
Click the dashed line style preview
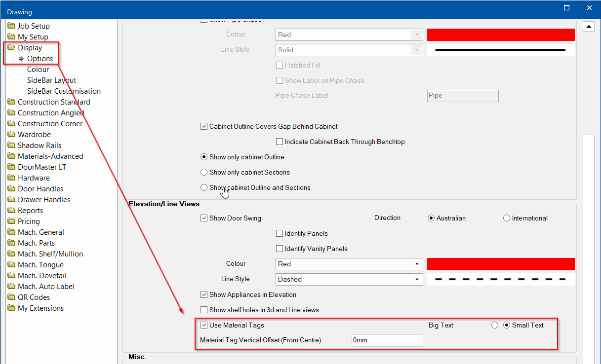(x=501, y=279)
